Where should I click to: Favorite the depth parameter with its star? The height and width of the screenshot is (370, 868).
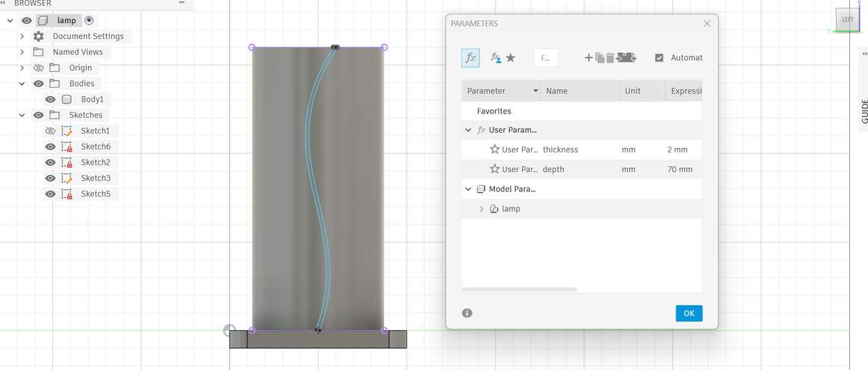[x=495, y=169]
